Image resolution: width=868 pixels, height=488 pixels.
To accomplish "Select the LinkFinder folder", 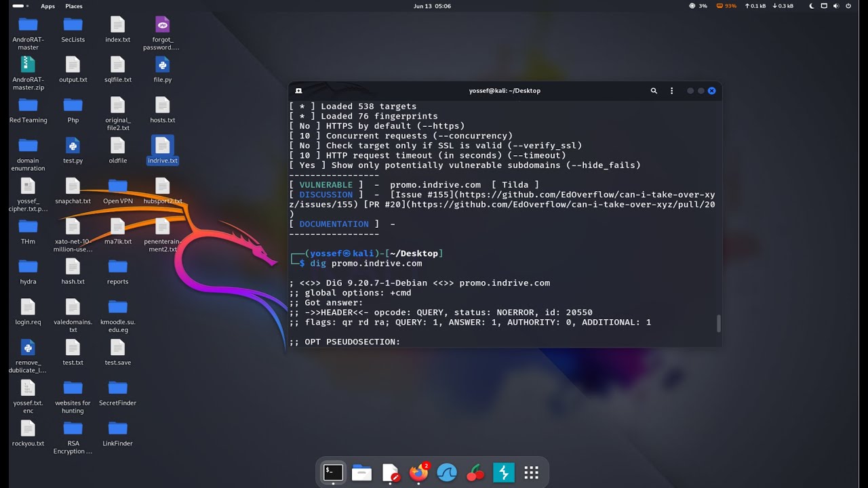I will tap(117, 434).
